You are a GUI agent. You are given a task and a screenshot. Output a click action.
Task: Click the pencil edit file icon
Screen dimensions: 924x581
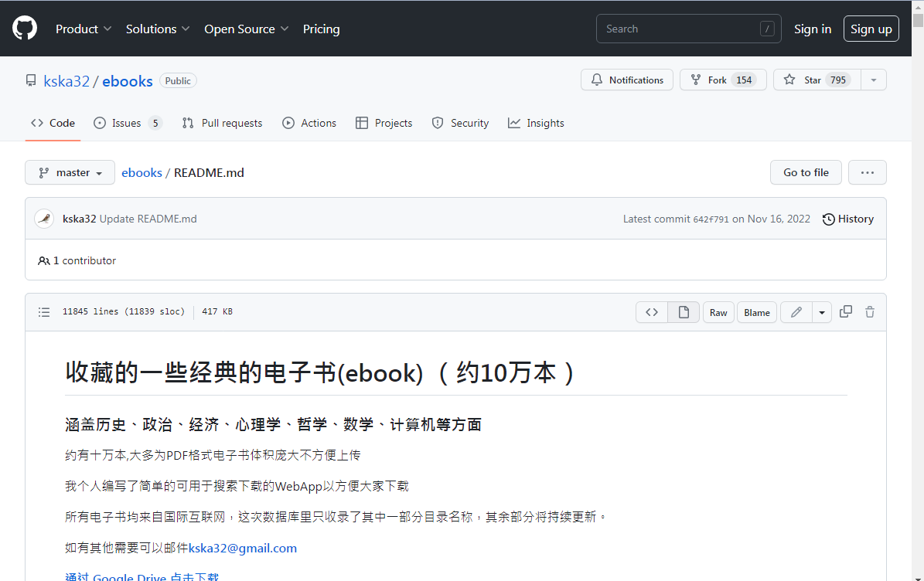(x=796, y=312)
